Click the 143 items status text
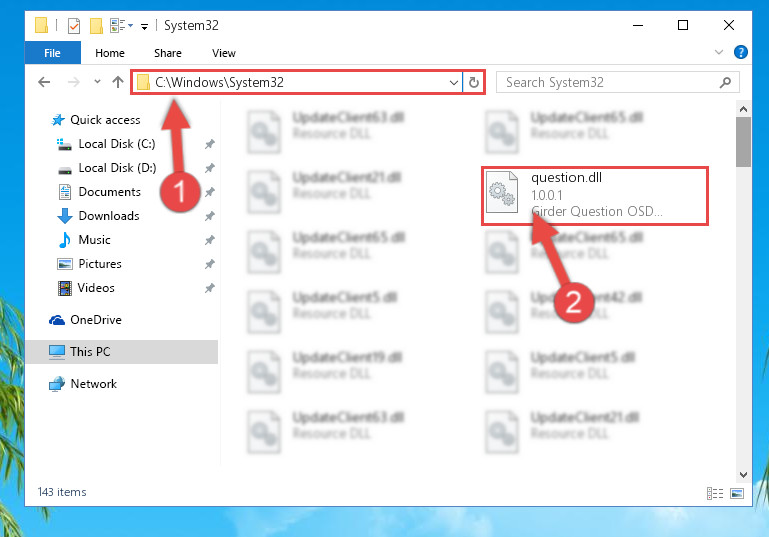Image resolution: width=769 pixels, height=537 pixels. 62,492
